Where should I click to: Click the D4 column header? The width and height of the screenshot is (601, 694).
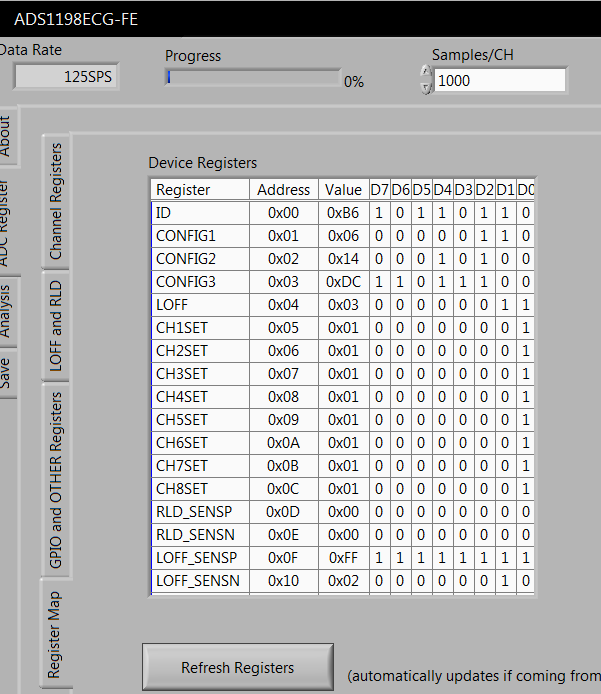coord(442,190)
